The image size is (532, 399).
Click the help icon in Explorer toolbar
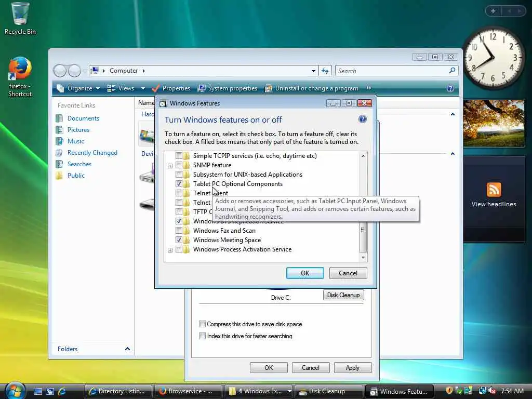450,88
